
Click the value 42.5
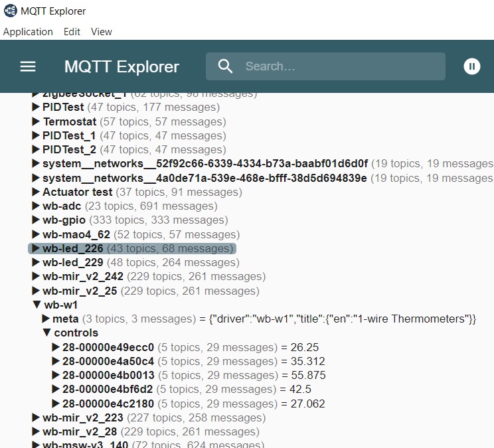[x=300, y=389]
